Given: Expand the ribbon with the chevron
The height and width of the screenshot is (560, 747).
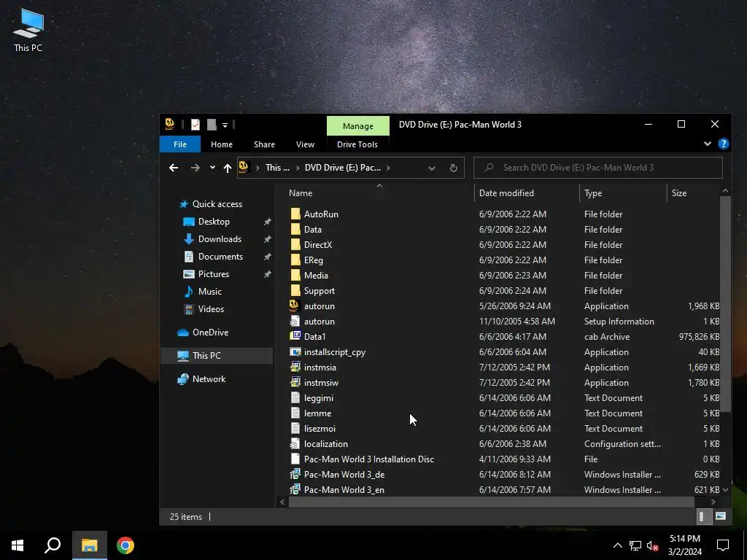Looking at the screenshot, I should 708,144.
